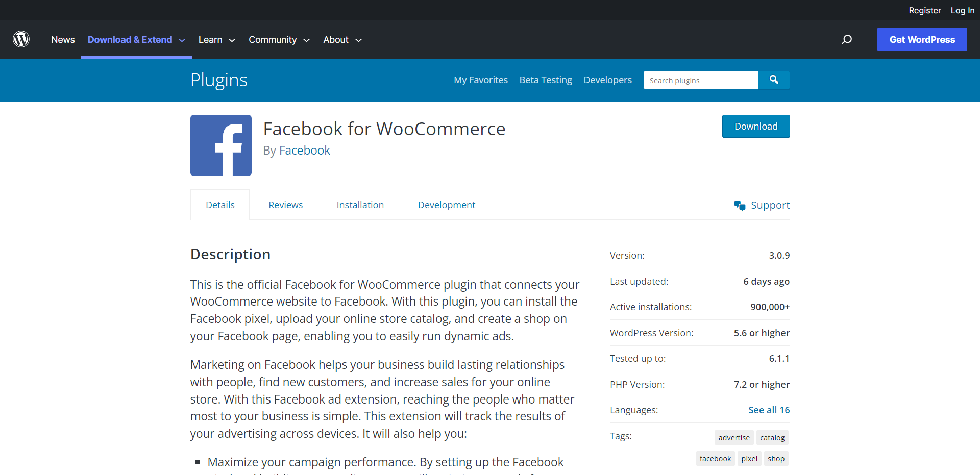Click the '5.6 or higher' value

(762, 333)
